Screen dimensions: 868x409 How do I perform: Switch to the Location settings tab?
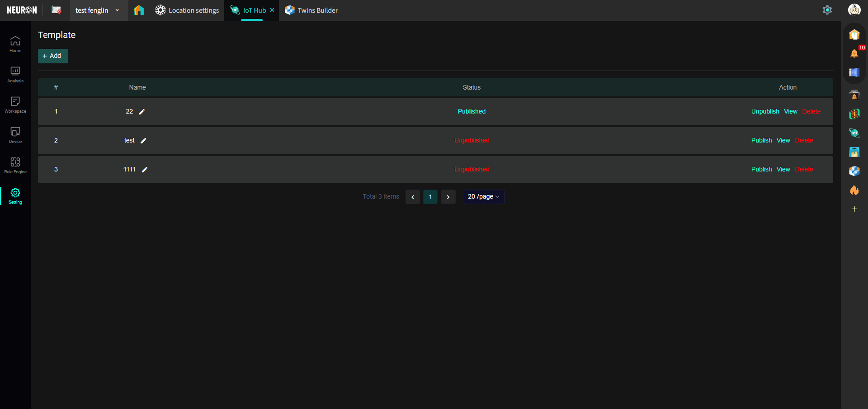[187, 10]
